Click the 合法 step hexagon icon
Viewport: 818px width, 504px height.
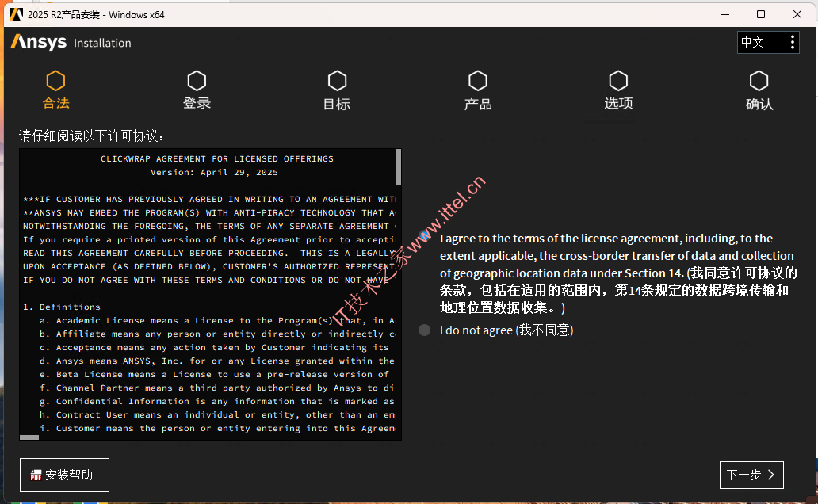click(55, 81)
